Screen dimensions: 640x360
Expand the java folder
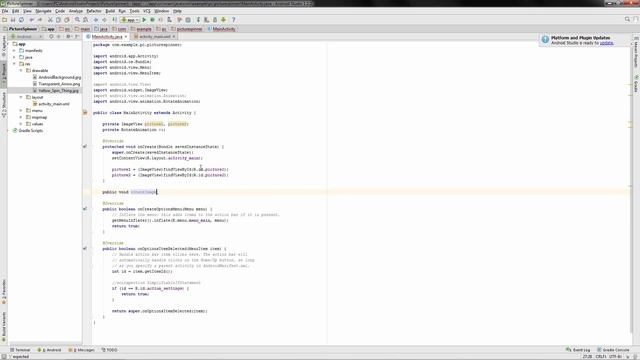click(14, 57)
